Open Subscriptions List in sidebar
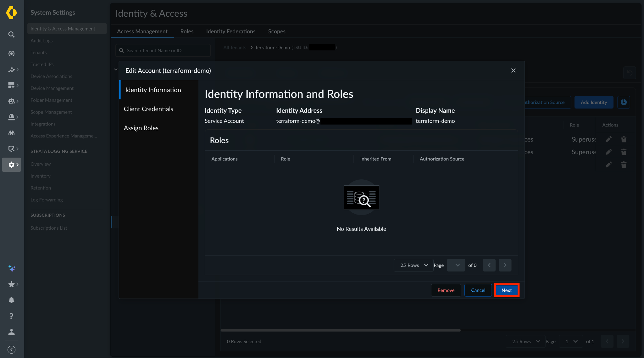 coord(49,228)
